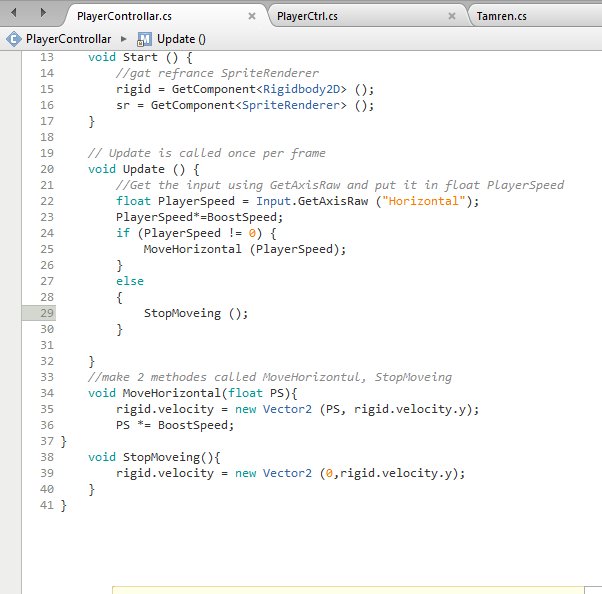Click the PlayerControllar class icon in breadcrumb
The image size is (602, 594).
[13, 39]
